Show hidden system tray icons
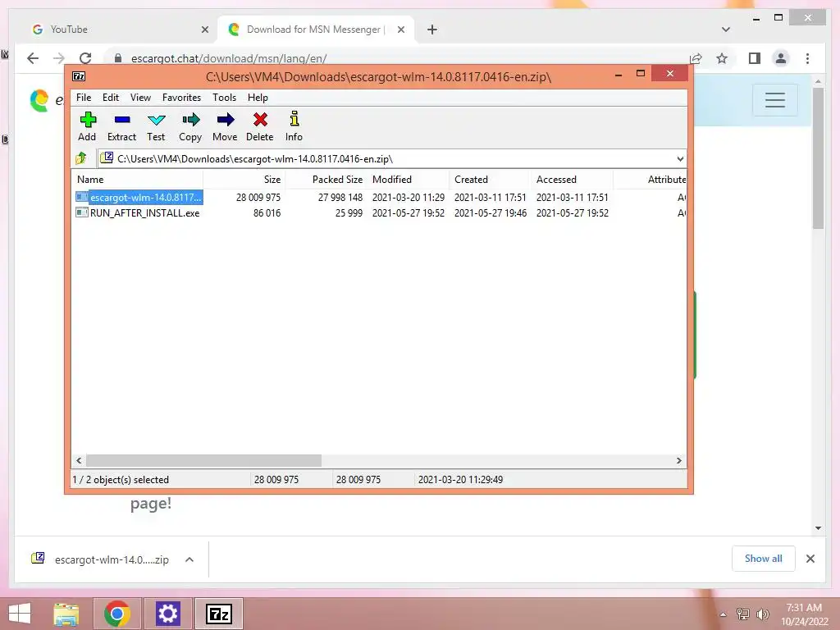The width and height of the screenshot is (840, 630). click(723, 614)
